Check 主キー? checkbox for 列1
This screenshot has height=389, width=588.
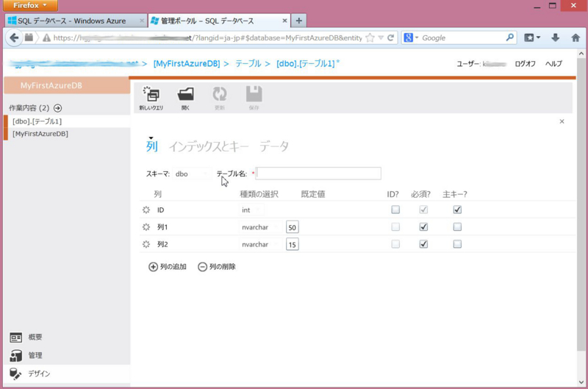[x=457, y=227]
